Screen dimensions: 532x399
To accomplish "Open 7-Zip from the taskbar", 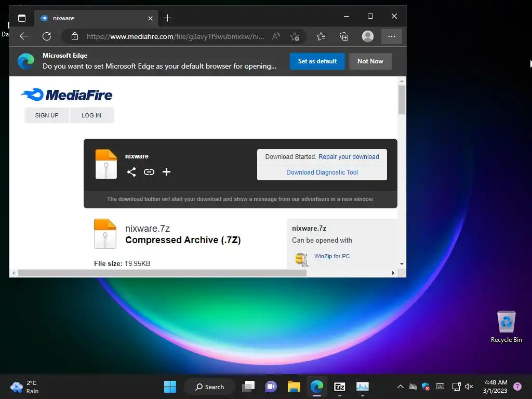I will point(340,387).
